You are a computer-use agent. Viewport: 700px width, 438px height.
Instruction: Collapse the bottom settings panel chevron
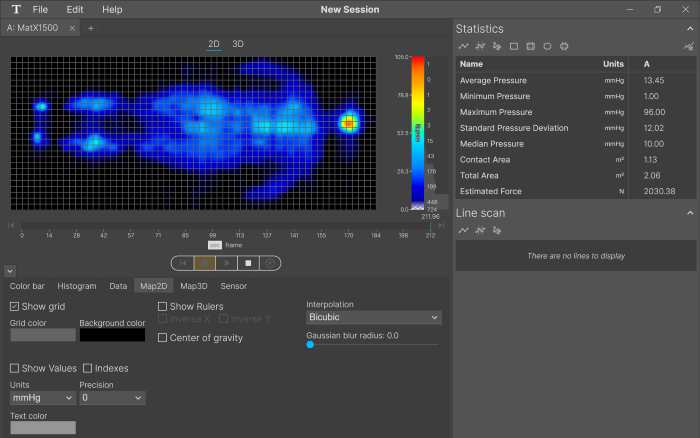click(10, 271)
